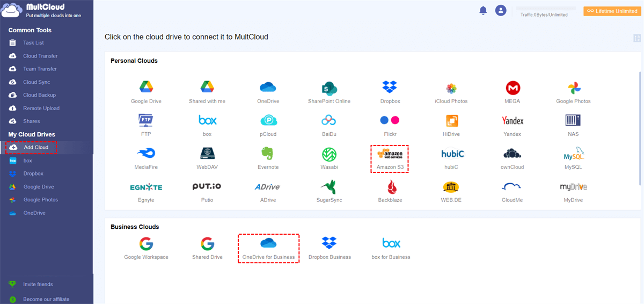Connect Dropbox Business cloud

coord(329,248)
